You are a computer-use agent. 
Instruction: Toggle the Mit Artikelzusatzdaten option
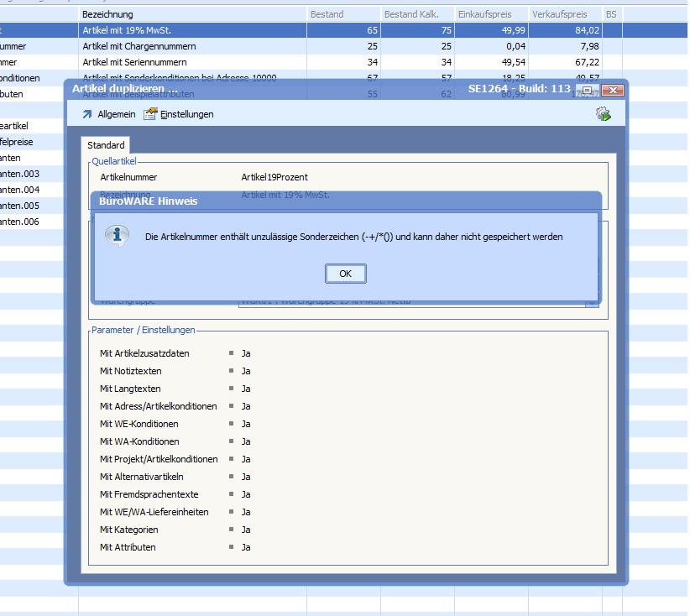pos(245,353)
